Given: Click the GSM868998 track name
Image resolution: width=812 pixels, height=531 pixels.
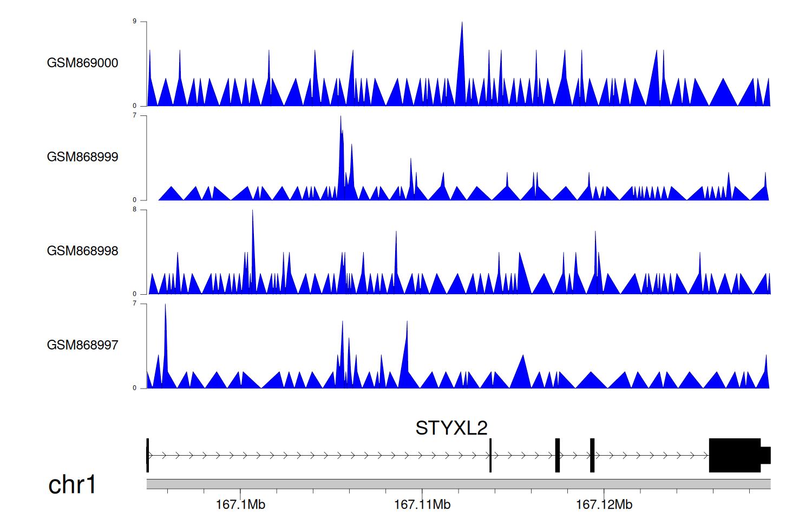Looking at the screenshot, I should 82,251.
